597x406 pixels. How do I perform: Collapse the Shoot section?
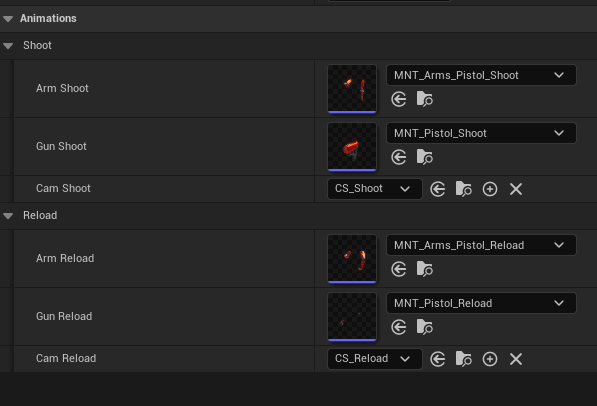click(8, 46)
